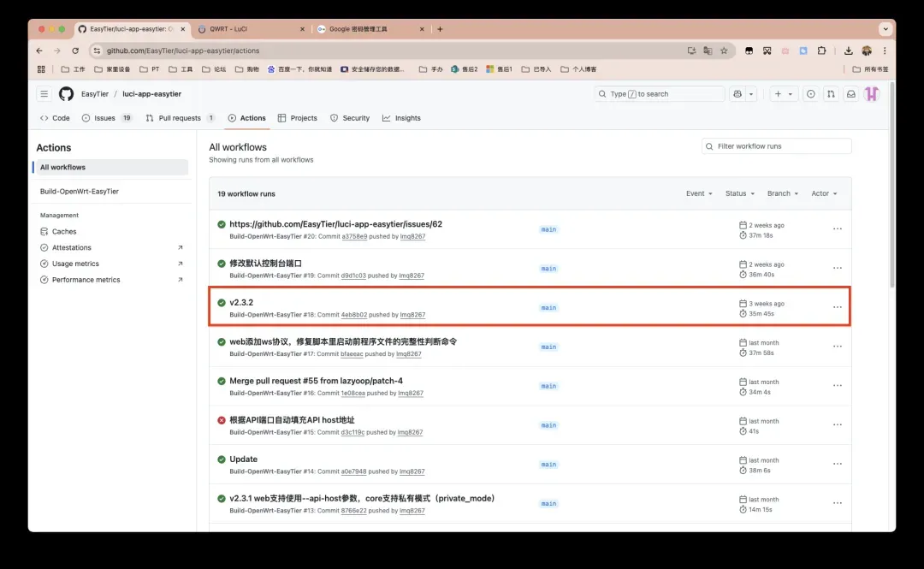
Task: Click the pull requests icon in header
Action: pos(830,94)
